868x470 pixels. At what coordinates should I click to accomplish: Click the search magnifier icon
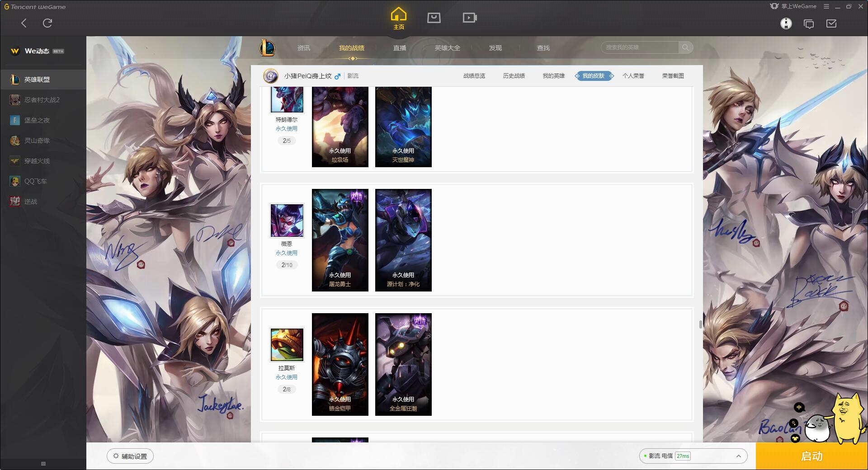(x=685, y=47)
